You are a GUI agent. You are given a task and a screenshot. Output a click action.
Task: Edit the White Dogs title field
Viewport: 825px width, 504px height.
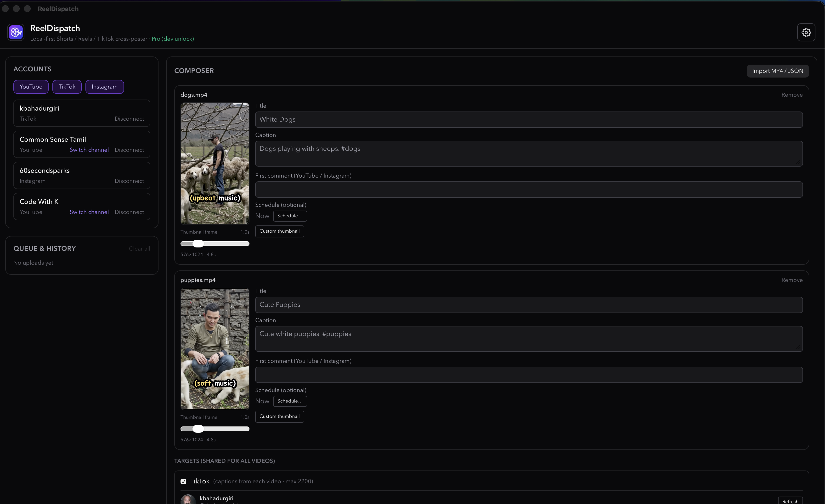click(x=529, y=119)
